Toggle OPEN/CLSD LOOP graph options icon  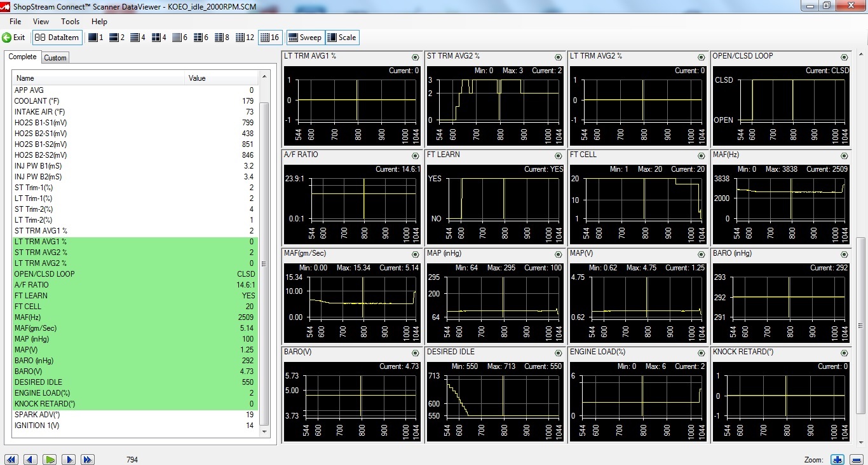click(844, 57)
